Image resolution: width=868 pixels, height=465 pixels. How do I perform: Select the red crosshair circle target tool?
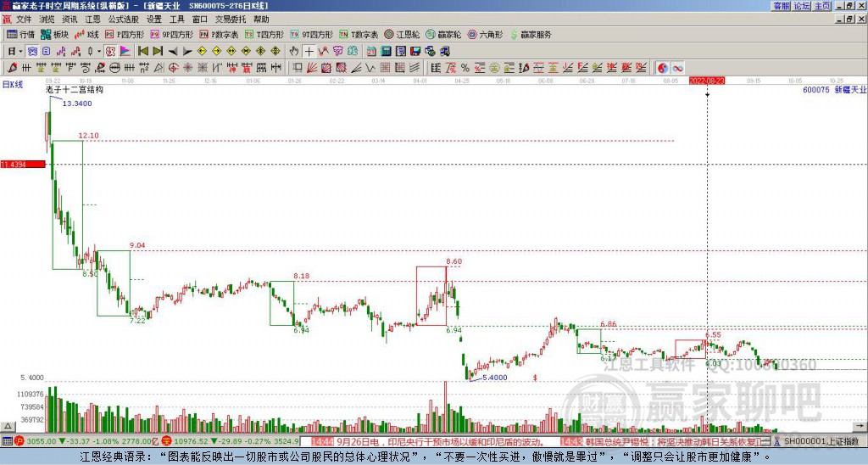[x=173, y=68]
